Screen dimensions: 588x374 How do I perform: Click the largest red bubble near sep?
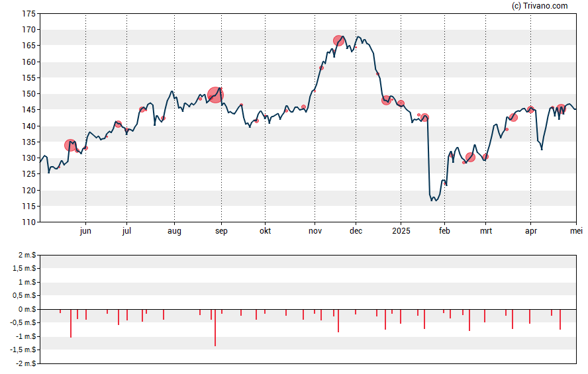215,95
